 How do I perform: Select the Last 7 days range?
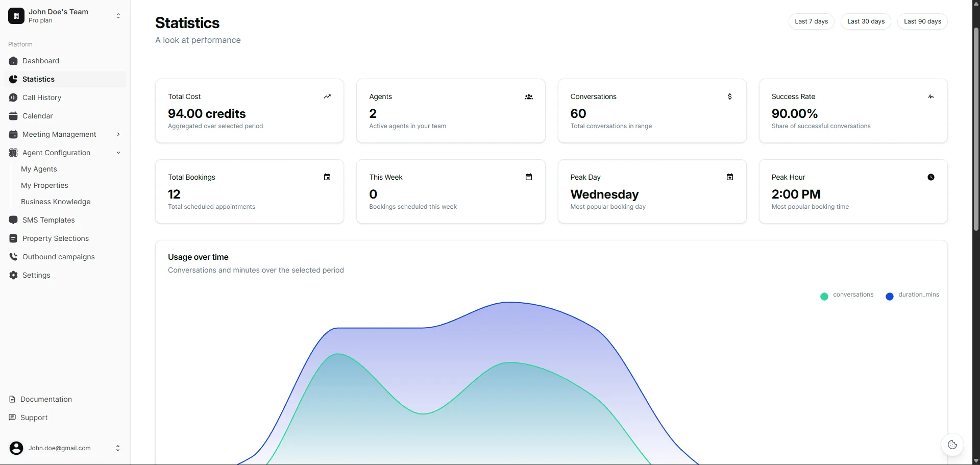click(x=811, y=21)
